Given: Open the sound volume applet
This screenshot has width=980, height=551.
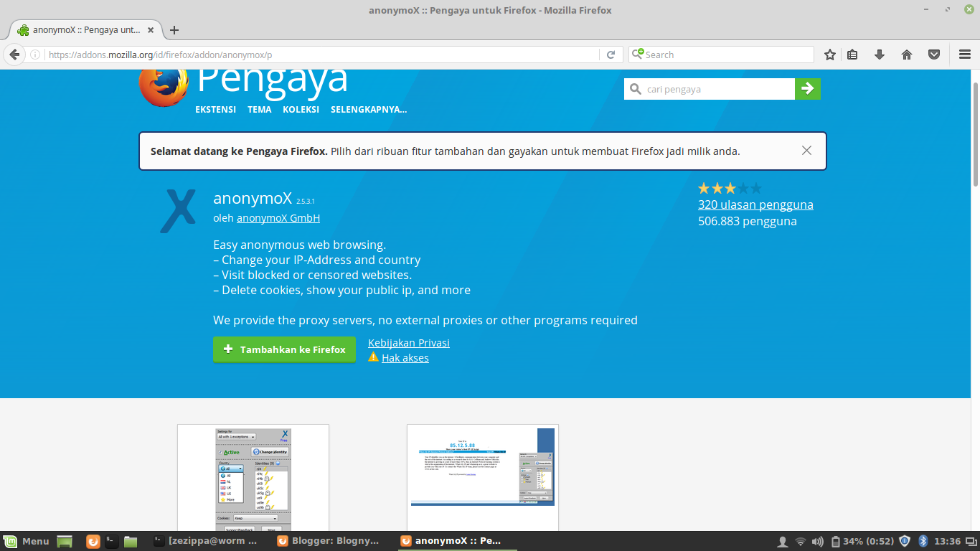Looking at the screenshot, I should pos(818,541).
